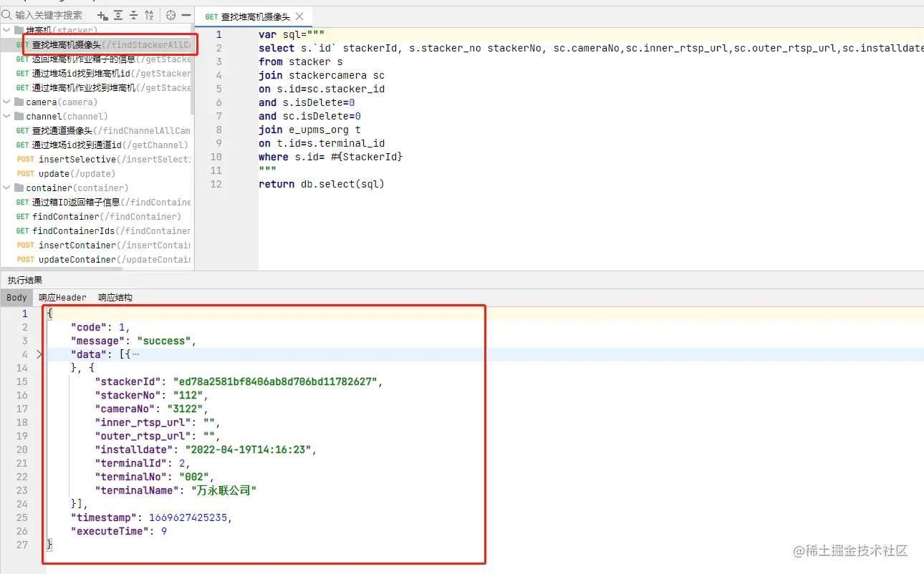The width and height of the screenshot is (924, 574).
Task: Click the "stackerNo": "112" result line
Action: point(151,395)
